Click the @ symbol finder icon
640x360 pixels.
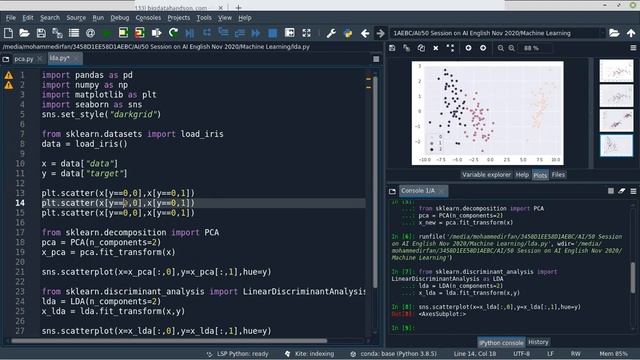(90, 33)
